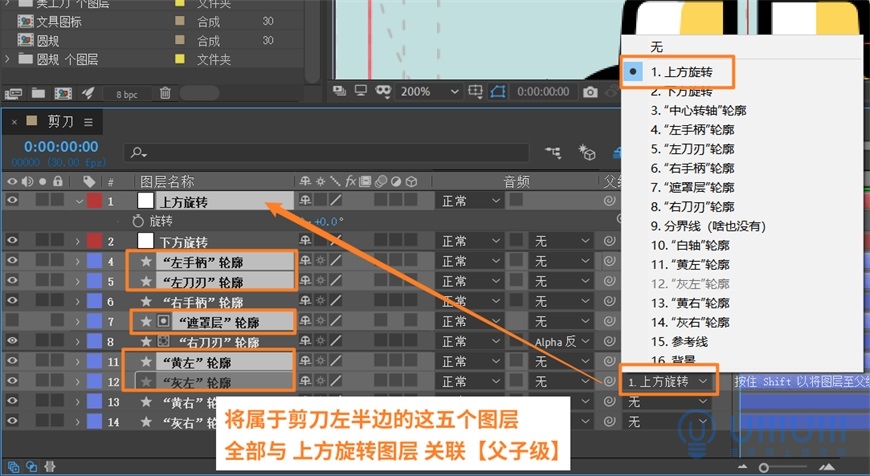Click the shy switch of 上方旋转 layer

coord(305,200)
